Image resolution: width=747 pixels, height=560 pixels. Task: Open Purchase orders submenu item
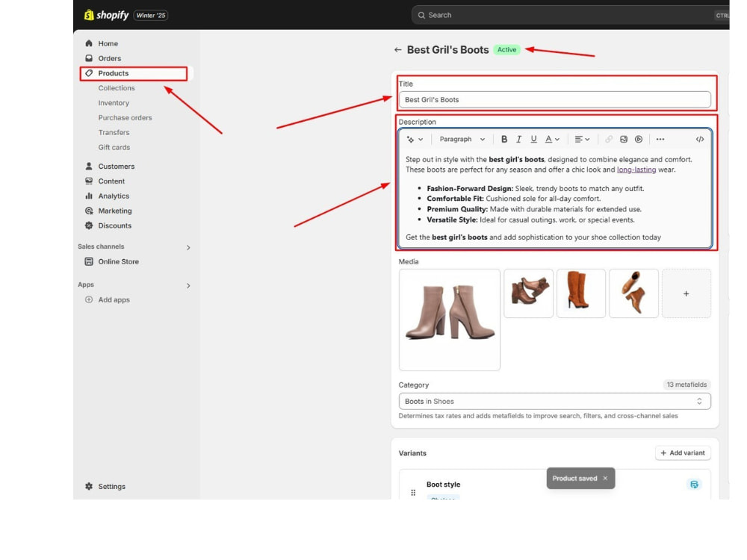(x=125, y=118)
